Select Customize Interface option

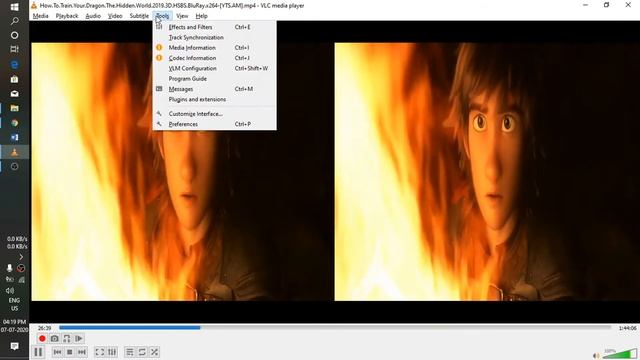(x=214, y=114)
